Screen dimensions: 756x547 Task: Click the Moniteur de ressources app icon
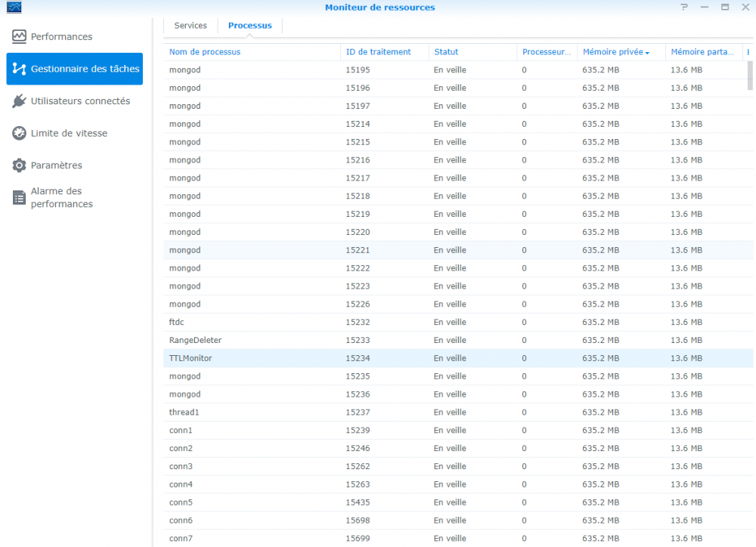[x=13, y=8]
